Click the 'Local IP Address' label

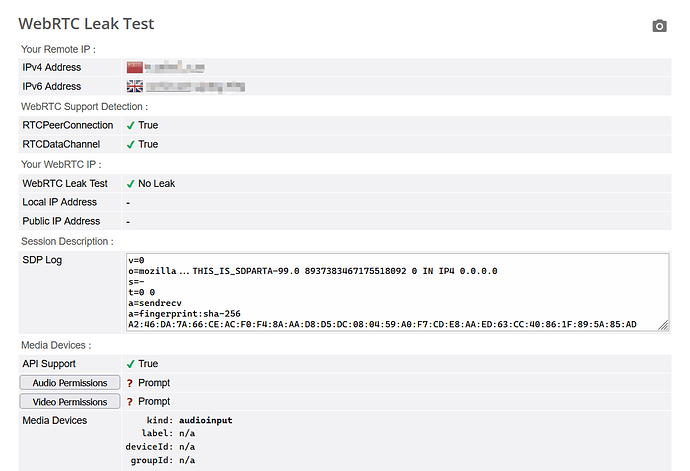point(59,202)
